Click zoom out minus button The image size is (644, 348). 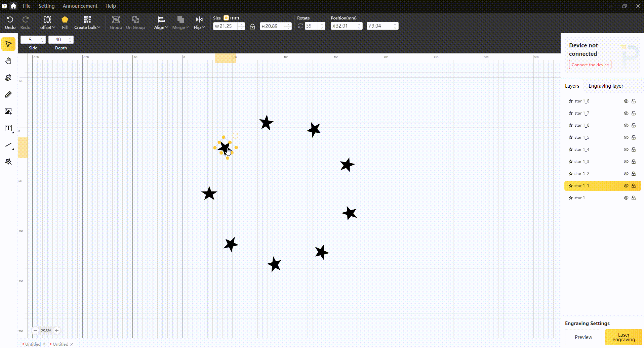click(35, 331)
